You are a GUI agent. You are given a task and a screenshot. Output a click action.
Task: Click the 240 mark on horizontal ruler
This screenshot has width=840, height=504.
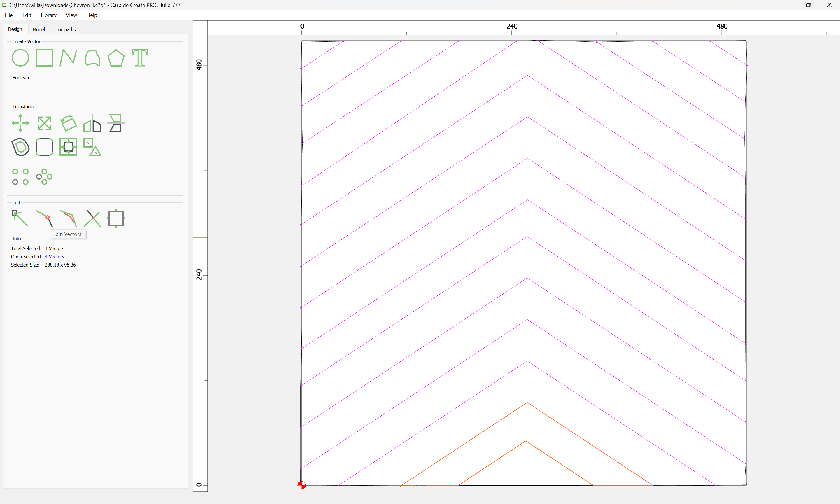tap(512, 26)
